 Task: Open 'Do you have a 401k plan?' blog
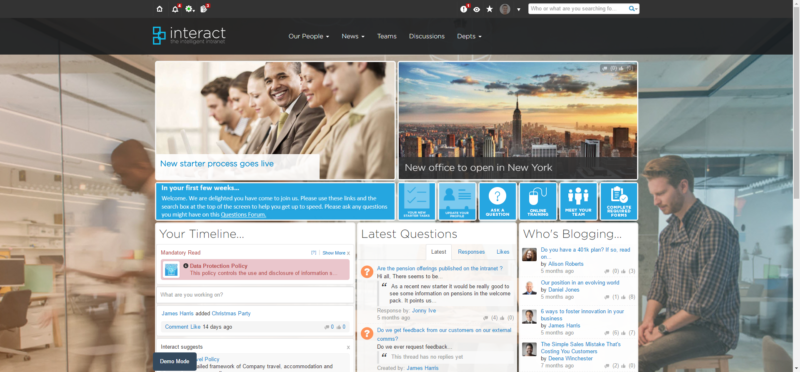tap(585, 253)
